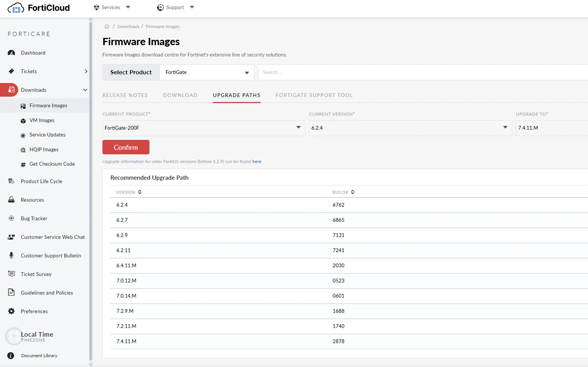Click the Customer Support Bulletin microphone icon

click(11, 256)
